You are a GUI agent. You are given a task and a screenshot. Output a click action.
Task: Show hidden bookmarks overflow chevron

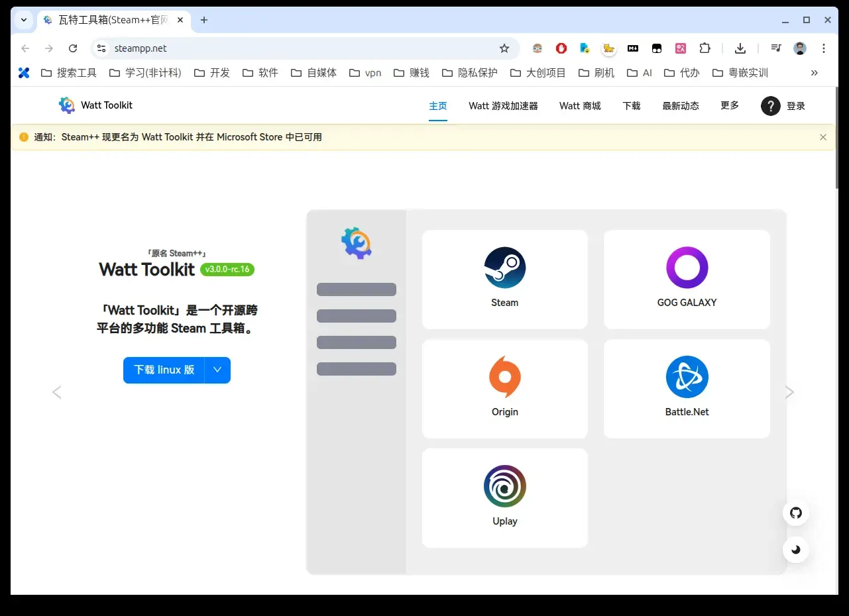[815, 73]
